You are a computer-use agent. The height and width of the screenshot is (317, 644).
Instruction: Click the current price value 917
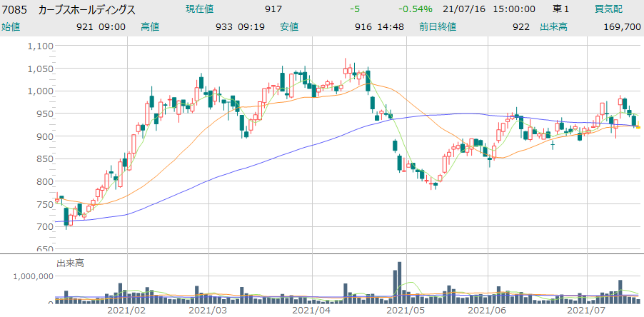[273, 9]
